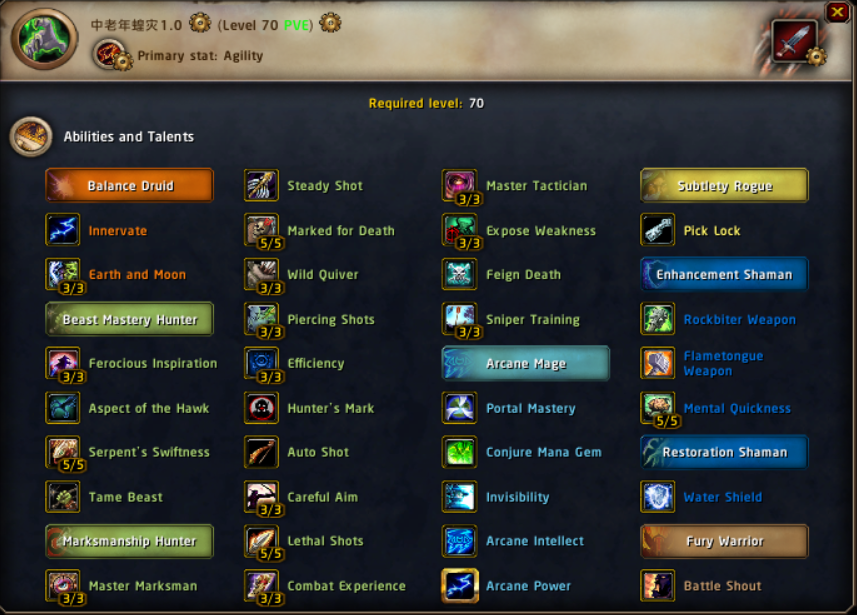Select the Pick Lock icon
Image resolution: width=857 pixels, height=615 pixels.
coord(658,230)
